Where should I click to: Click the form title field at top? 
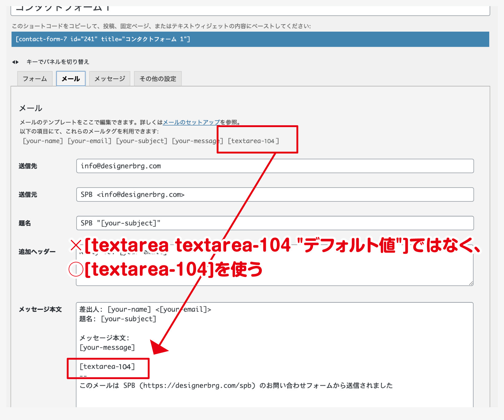click(x=250, y=10)
